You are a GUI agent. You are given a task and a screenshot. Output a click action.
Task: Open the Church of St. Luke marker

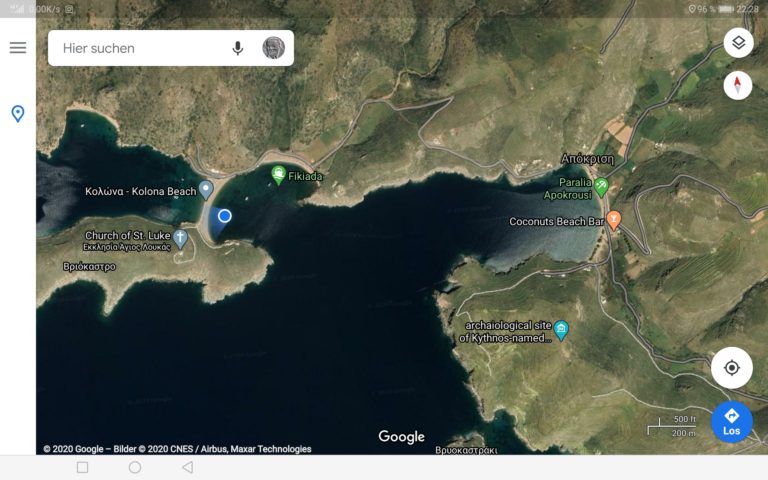point(180,238)
